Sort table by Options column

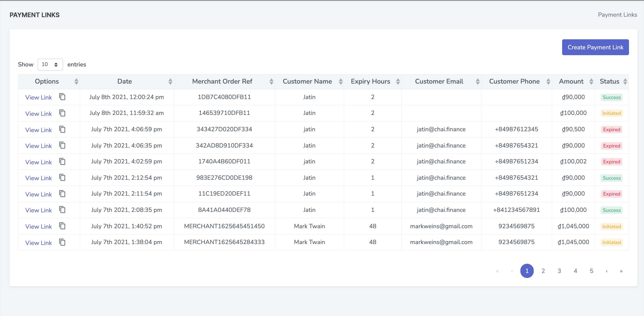pyautogui.click(x=76, y=82)
